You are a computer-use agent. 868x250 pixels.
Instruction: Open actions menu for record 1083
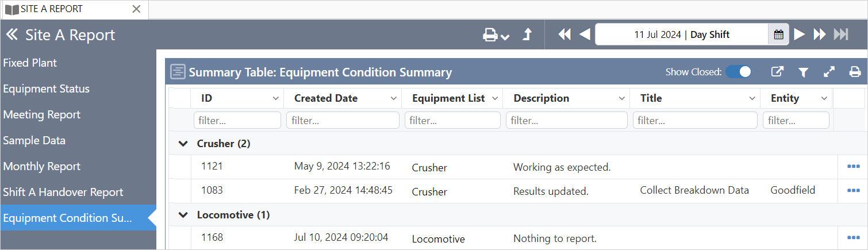(x=854, y=190)
